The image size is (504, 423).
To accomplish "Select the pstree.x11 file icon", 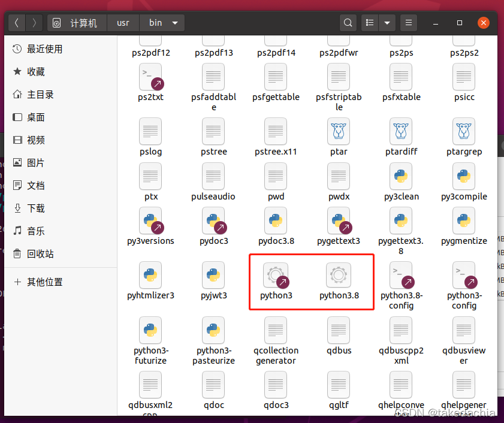I will [276, 131].
